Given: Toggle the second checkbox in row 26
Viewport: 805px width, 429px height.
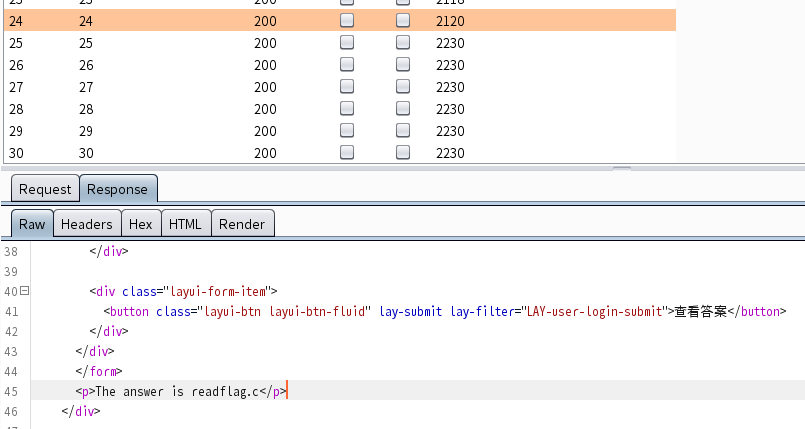Looking at the screenshot, I should click(403, 64).
